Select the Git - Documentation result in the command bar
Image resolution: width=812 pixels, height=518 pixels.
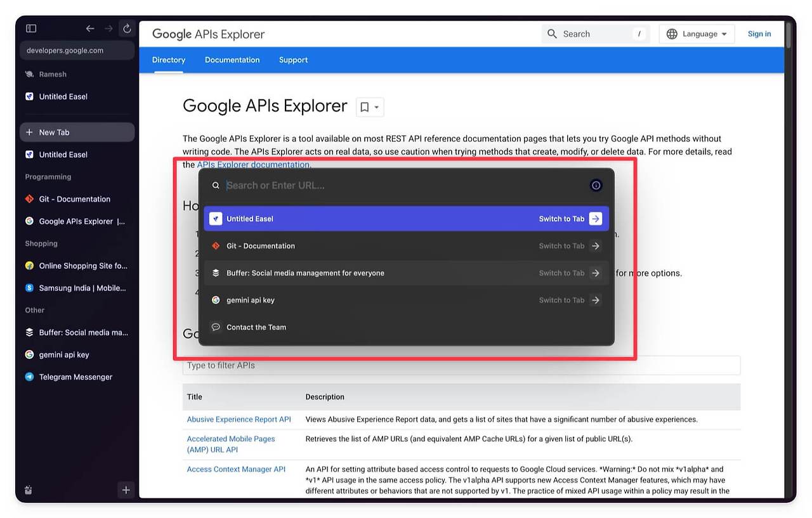(x=406, y=246)
